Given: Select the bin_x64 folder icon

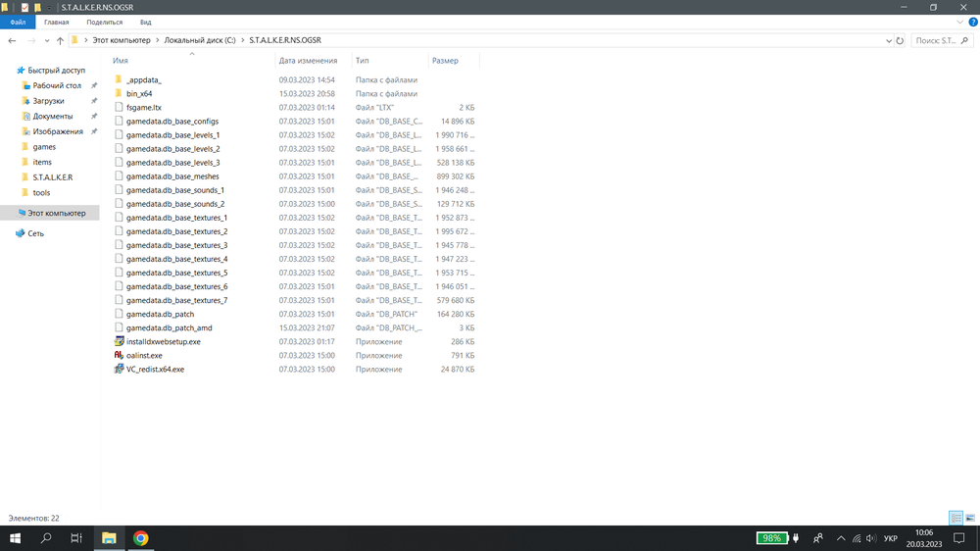Looking at the screenshot, I should click(119, 93).
